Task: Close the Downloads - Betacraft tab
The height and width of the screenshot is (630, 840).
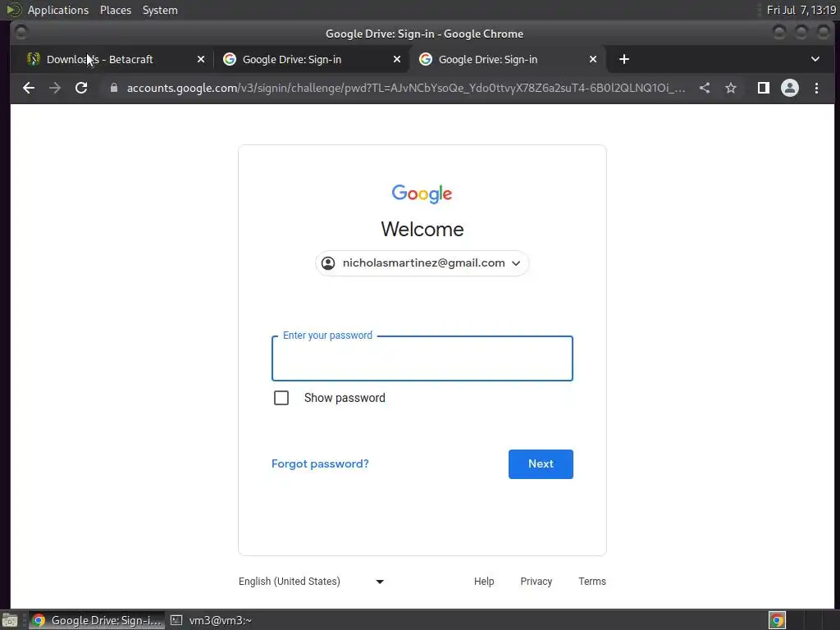Action: (x=201, y=59)
